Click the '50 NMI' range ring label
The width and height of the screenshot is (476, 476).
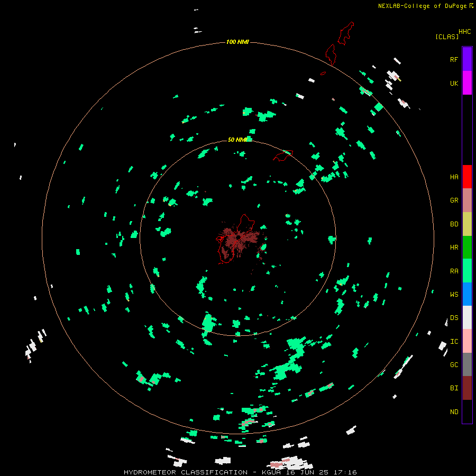237,140
